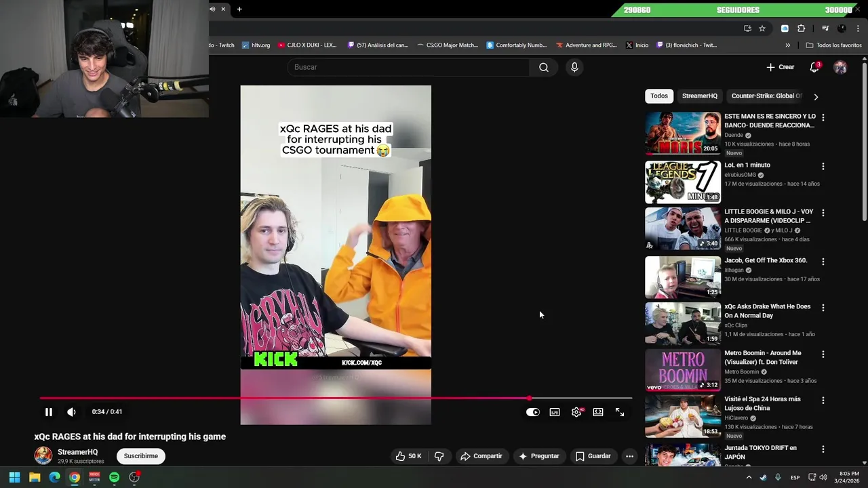Start voice search with microphone

click(574, 67)
